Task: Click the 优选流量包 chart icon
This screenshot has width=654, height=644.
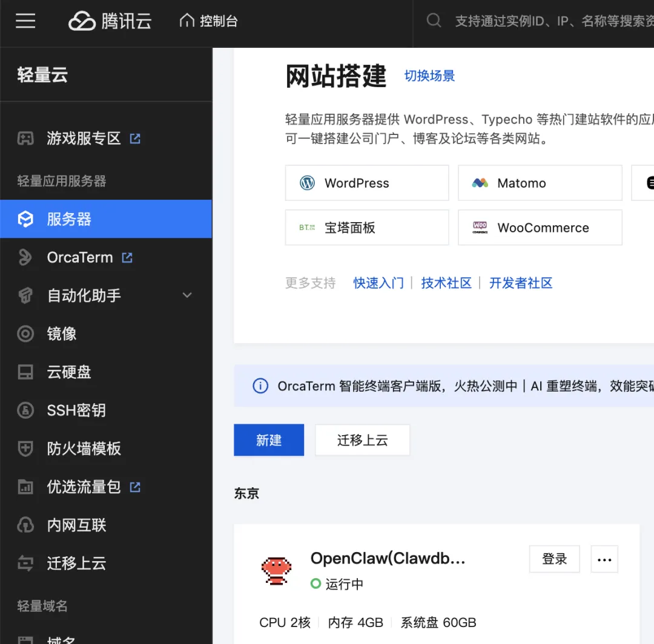Action: (25, 487)
